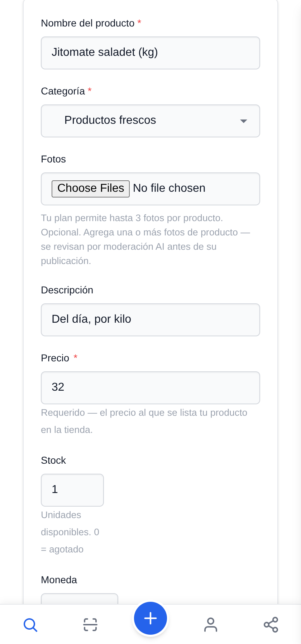Click the Categoría field label
The width and height of the screenshot is (301, 644).
63,91
